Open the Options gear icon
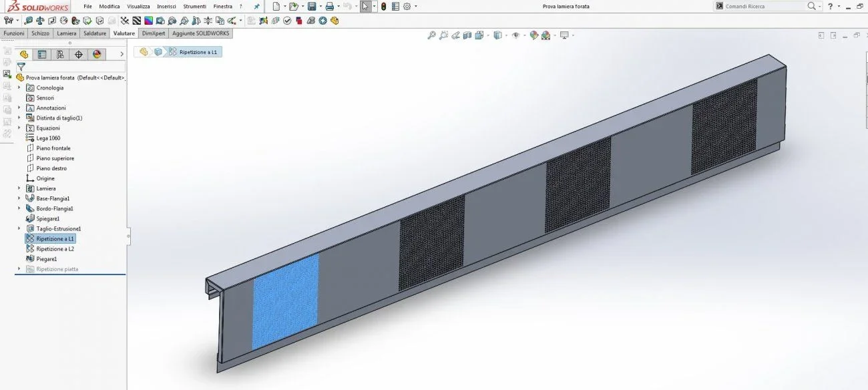The image size is (868, 390). coord(407,6)
